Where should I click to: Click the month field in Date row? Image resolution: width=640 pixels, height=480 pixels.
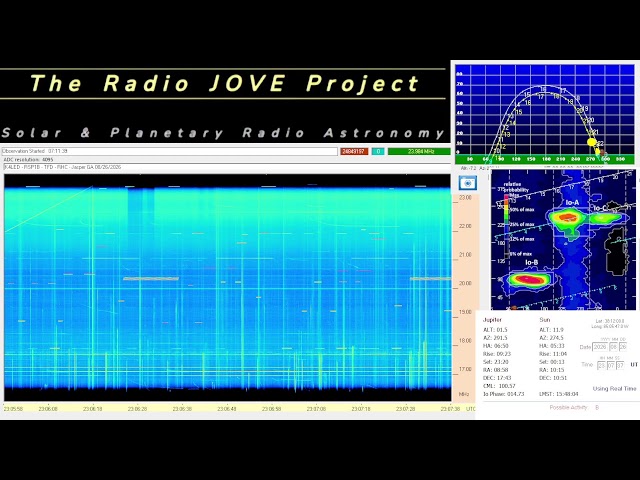613,347
